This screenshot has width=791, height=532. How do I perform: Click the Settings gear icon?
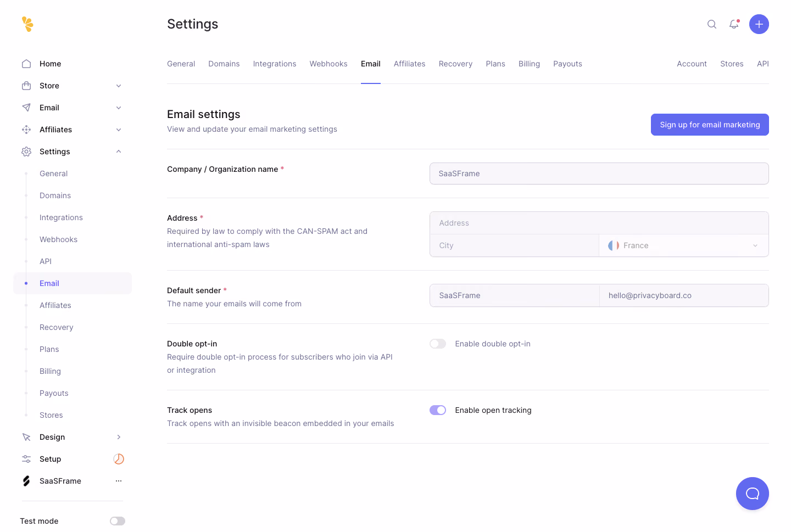click(26, 152)
